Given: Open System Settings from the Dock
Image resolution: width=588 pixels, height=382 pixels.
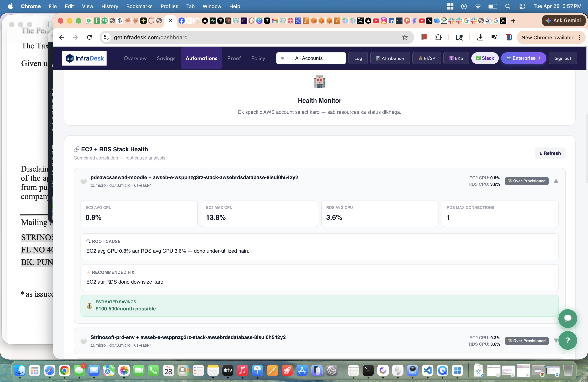Looking at the screenshot, I should click(x=332, y=370).
